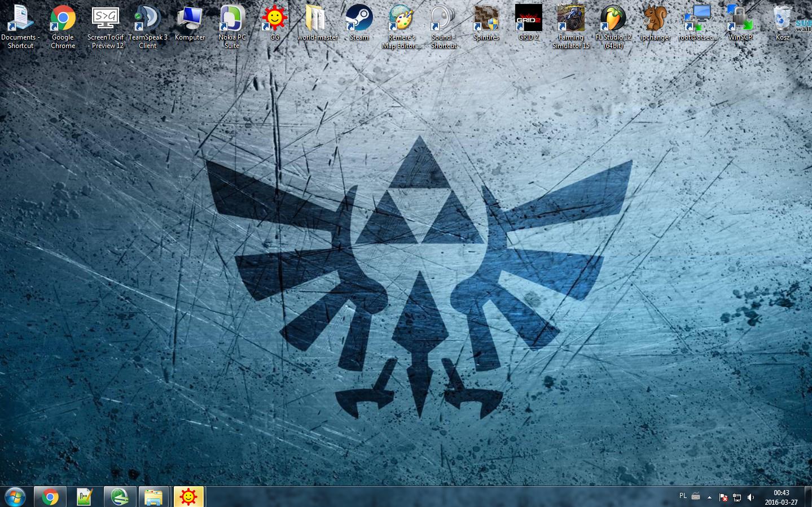Select the TeamSpeak 3 Client icon
This screenshot has width=812, height=507.
tap(147, 25)
